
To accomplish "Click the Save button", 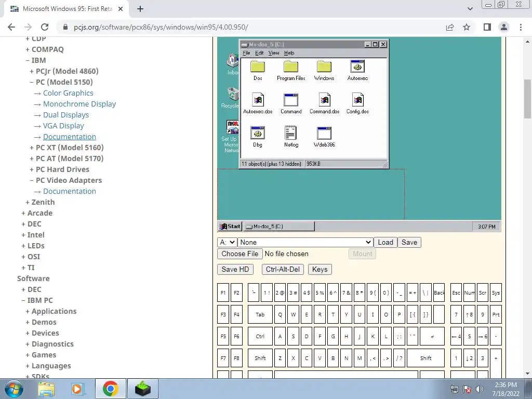I will 409,242.
